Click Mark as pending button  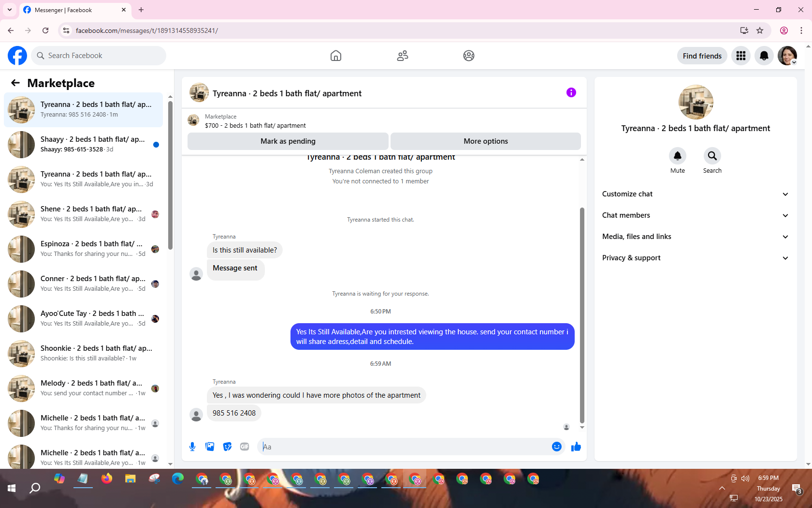[x=288, y=141]
